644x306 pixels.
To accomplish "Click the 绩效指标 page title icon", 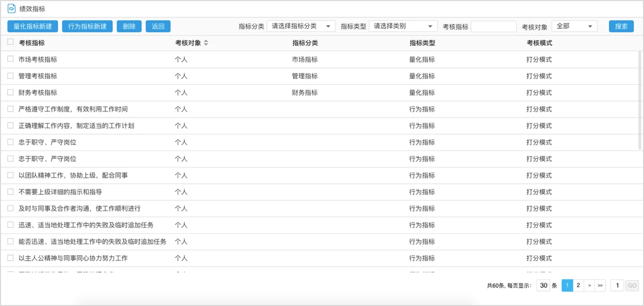I will click(x=11, y=8).
